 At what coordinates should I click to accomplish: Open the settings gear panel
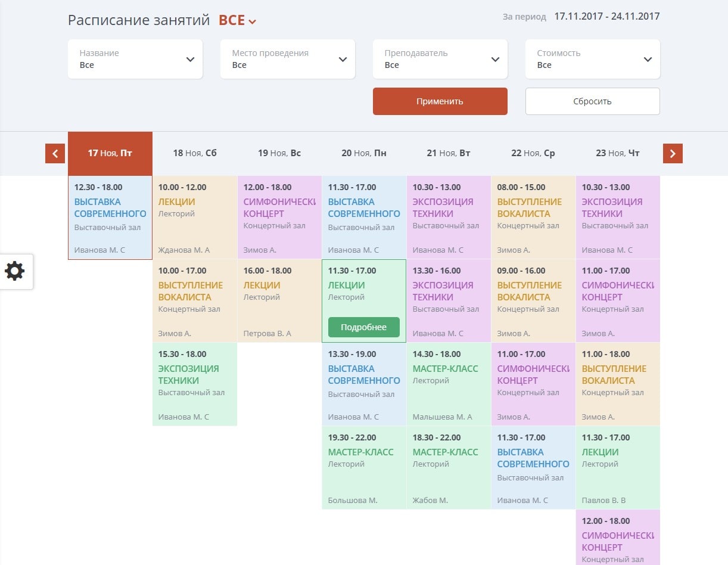(15, 271)
